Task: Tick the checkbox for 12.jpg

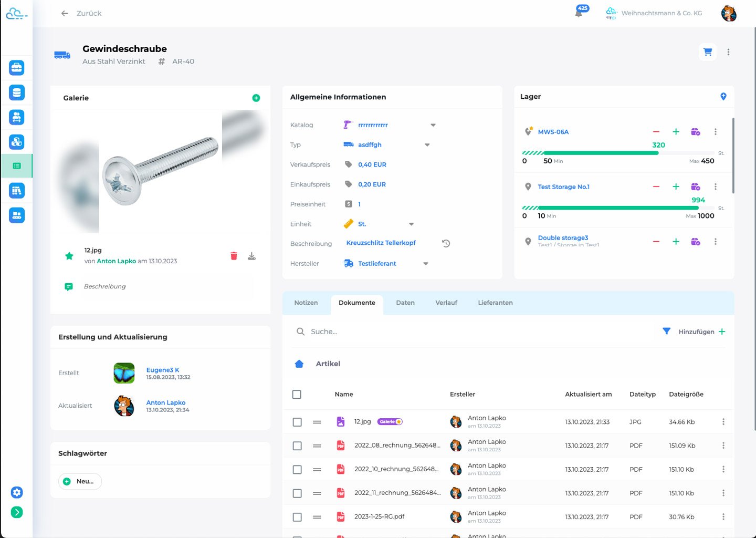Action: coord(297,422)
